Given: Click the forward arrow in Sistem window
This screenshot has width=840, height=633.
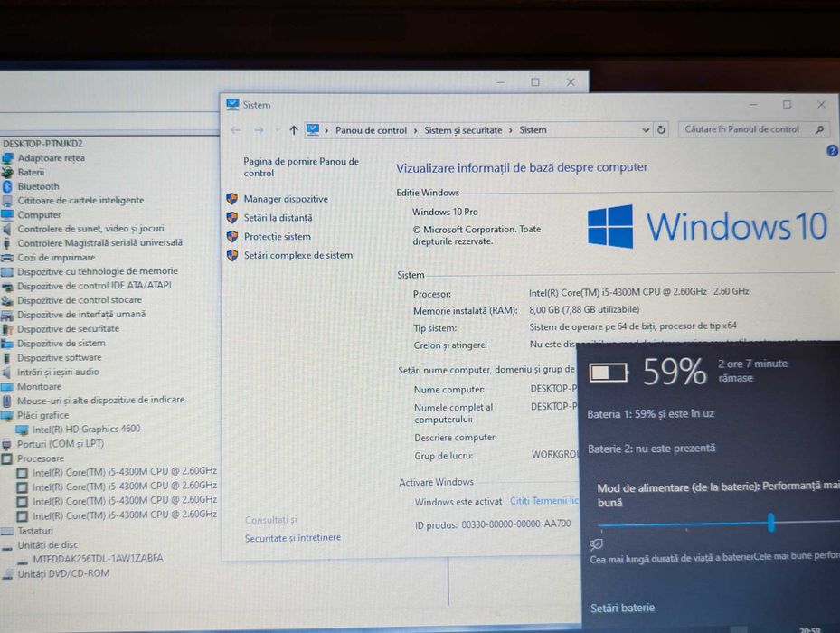Looking at the screenshot, I should point(259,130).
